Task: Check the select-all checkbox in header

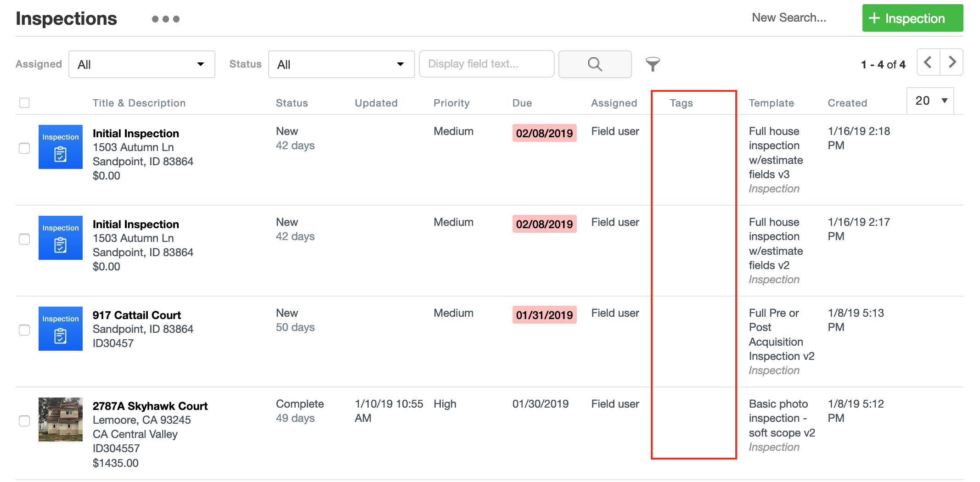Action: (x=24, y=103)
